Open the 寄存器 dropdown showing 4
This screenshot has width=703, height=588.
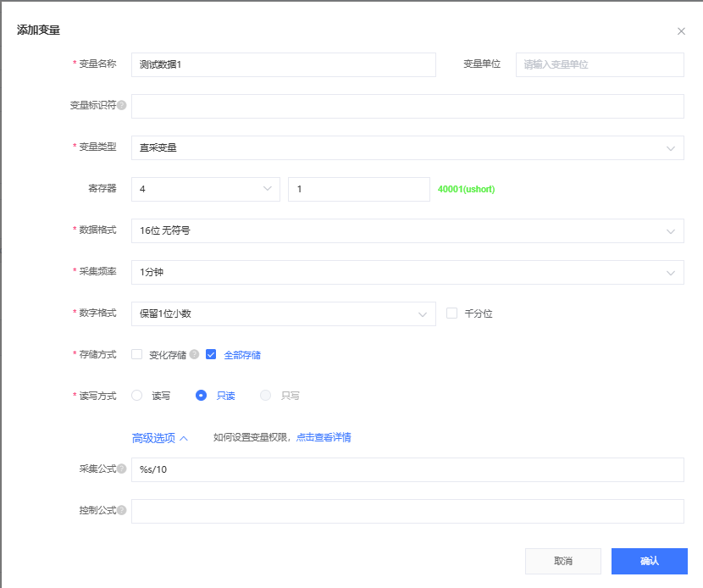(x=205, y=189)
